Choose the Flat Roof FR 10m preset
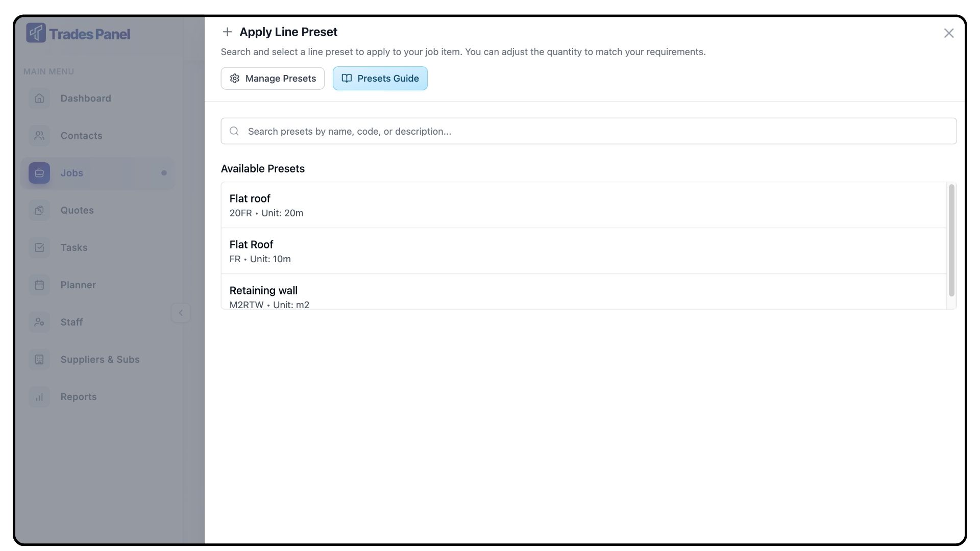Screen dimensions: 980x551 tap(583, 251)
